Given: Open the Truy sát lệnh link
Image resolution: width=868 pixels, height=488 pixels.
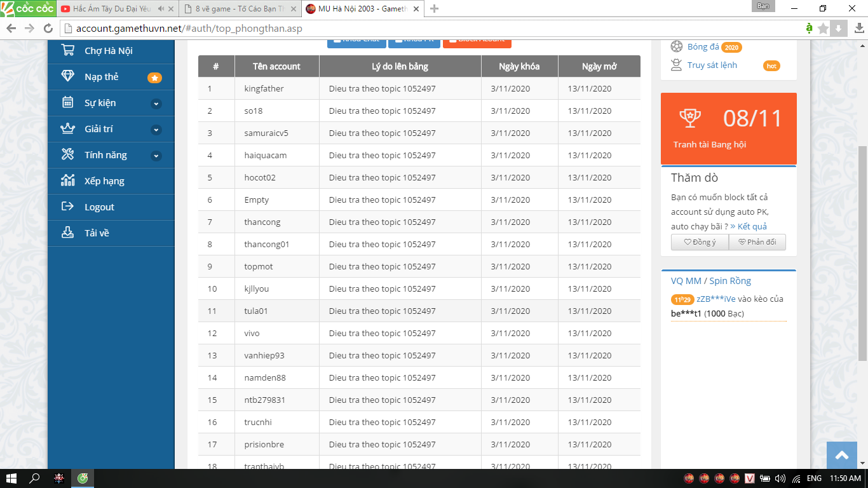Looking at the screenshot, I should pos(712,65).
